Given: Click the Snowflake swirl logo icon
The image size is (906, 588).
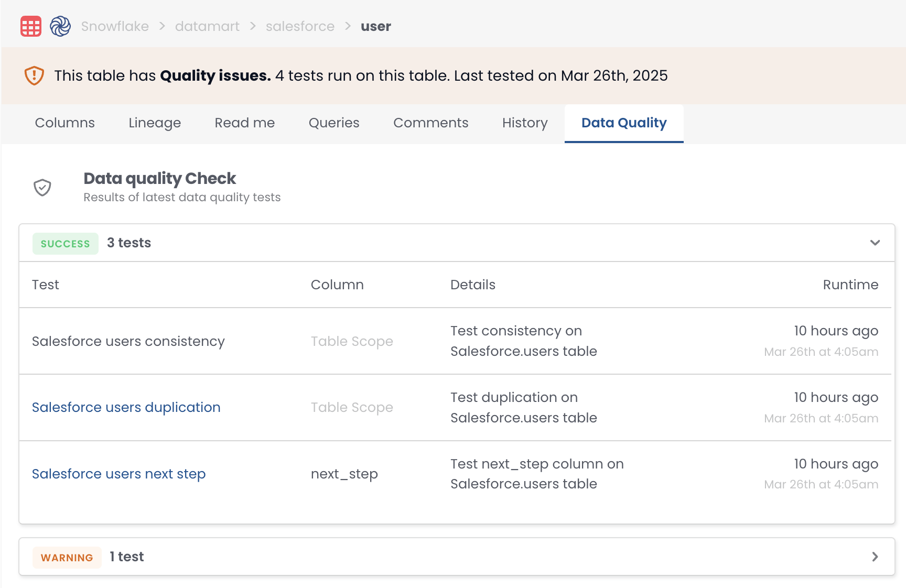Looking at the screenshot, I should pyautogui.click(x=60, y=26).
